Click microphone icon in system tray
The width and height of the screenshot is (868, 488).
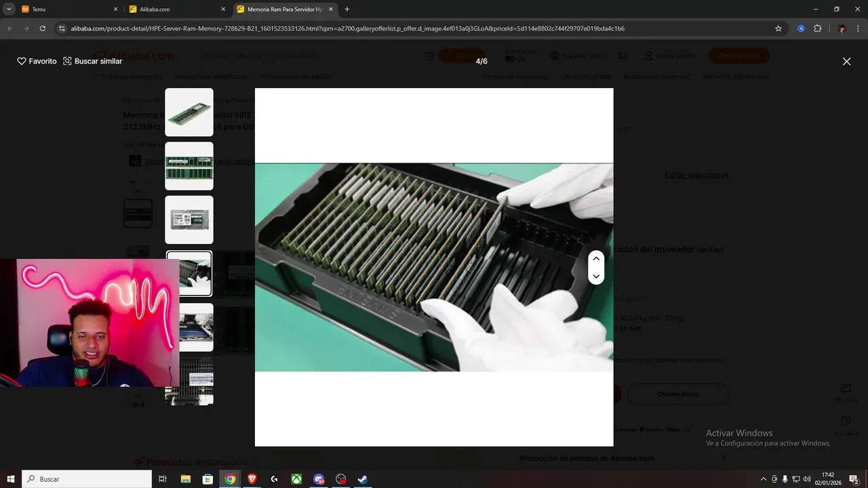coord(785,479)
